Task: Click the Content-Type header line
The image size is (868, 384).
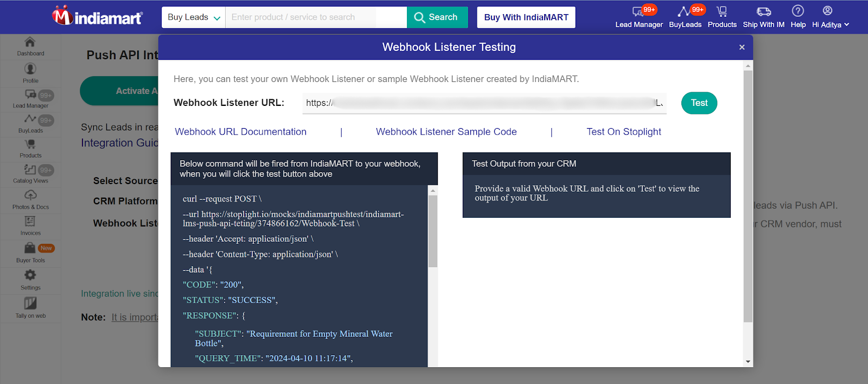Action: (x=260, y=254)
